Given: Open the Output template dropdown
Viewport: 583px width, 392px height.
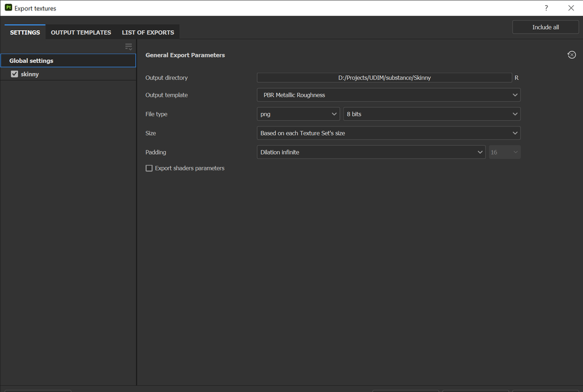Looking at the screenshot, I should click(x=389, y=94).
